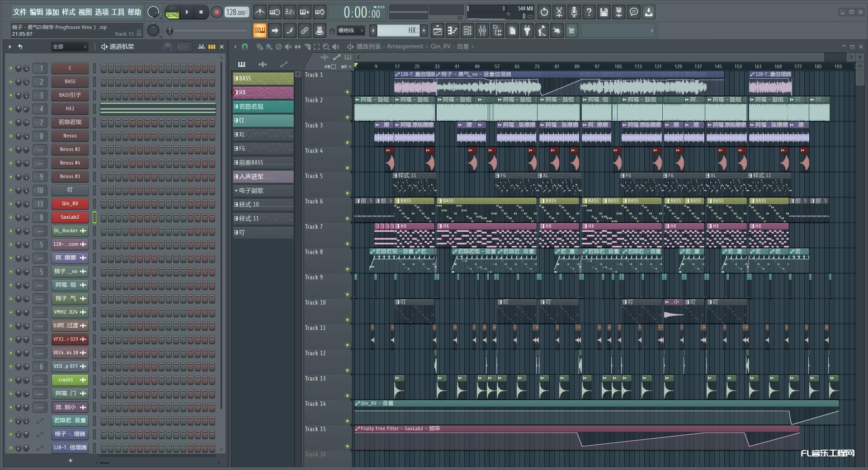
Task: Open the channel rack window icon
Action: coord(467,31)
